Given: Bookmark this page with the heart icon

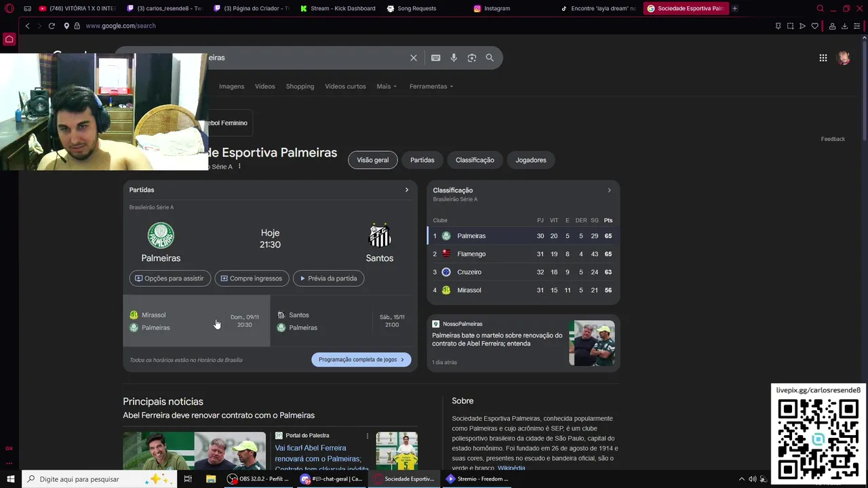Looking at the screenshot, I should [814, 26].
